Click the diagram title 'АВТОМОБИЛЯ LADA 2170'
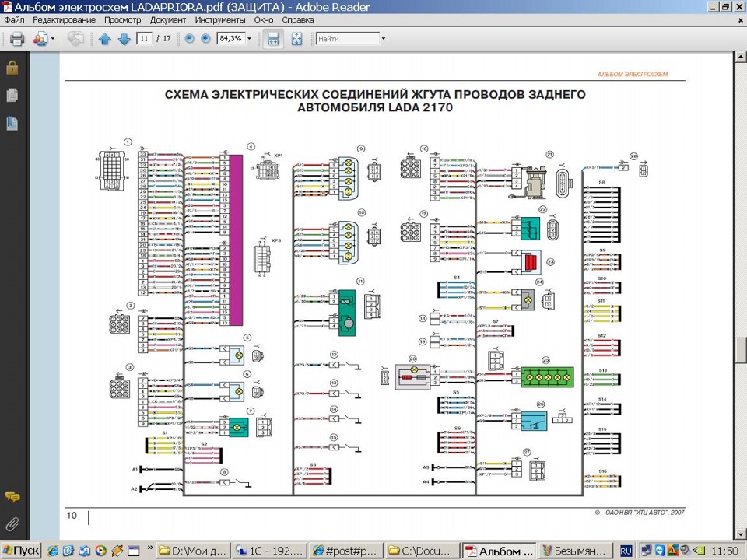747x560 pixels. click(375, 107)
